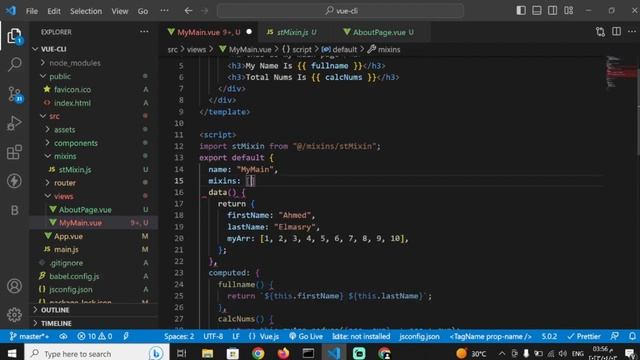Open AboutPage.vue in the file tree
640x360 pixels.
pyautogui.click(x=85, y=210)
